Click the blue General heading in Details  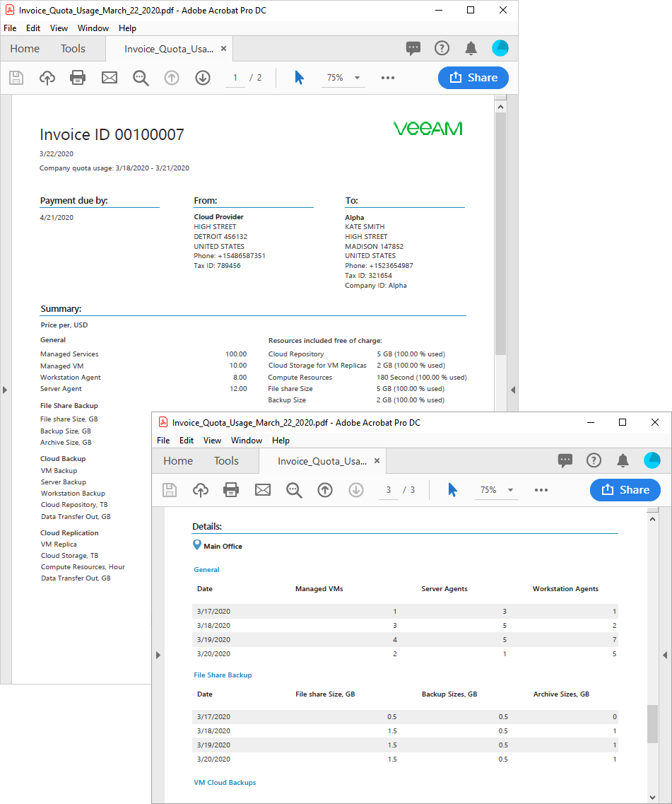206,570
